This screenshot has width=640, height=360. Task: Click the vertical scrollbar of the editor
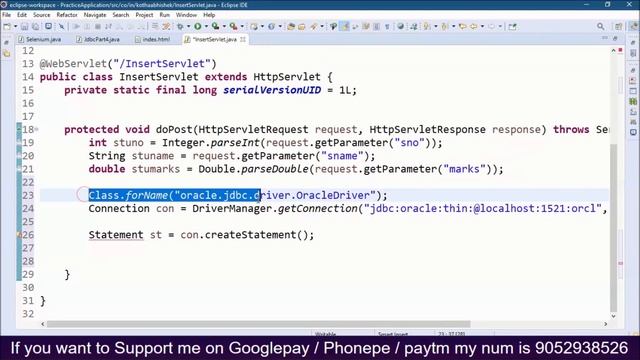tap(613, 227)
